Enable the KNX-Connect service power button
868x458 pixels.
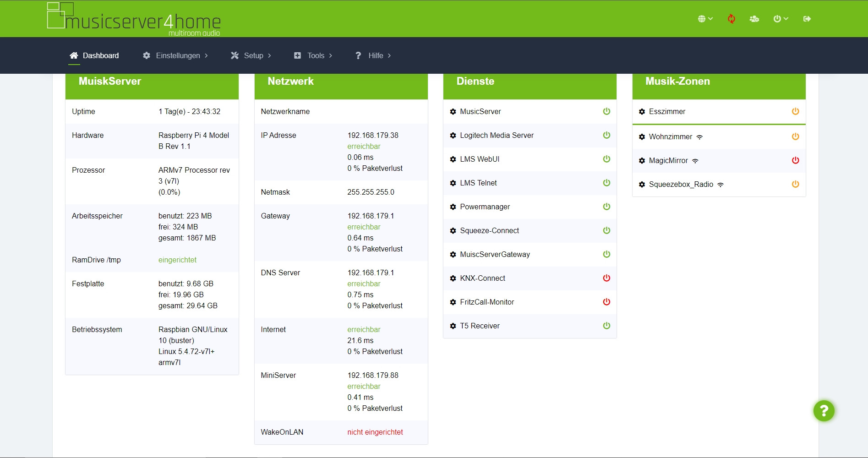606,278
